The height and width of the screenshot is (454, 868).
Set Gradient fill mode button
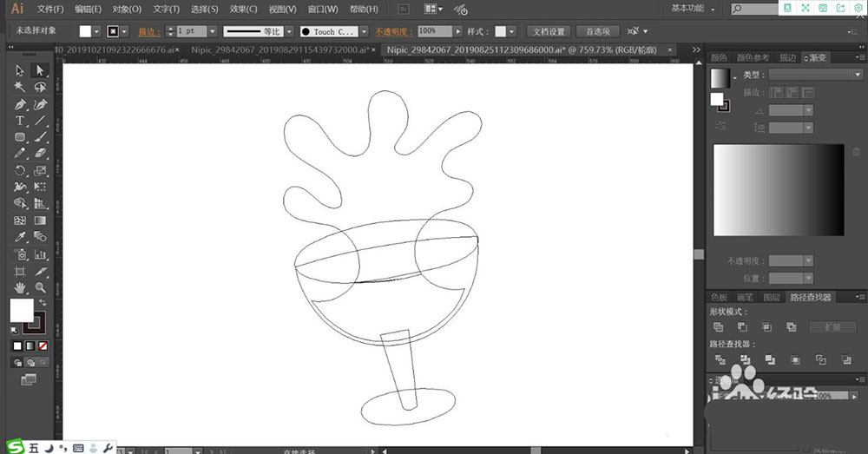click(30, 346)
